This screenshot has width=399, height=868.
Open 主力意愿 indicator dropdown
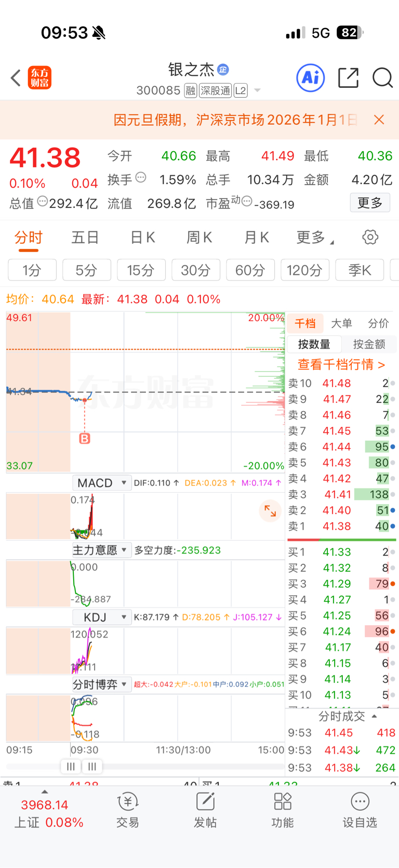coord(102,550)
